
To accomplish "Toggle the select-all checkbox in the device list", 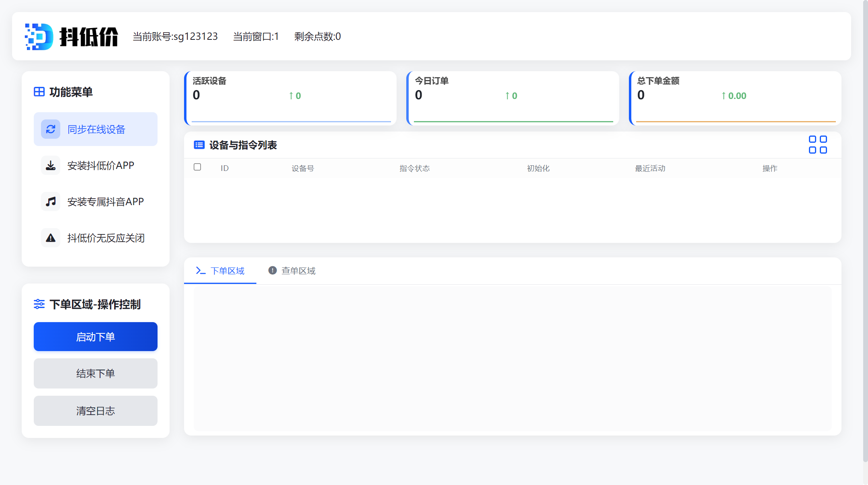I will coord(197,167).
